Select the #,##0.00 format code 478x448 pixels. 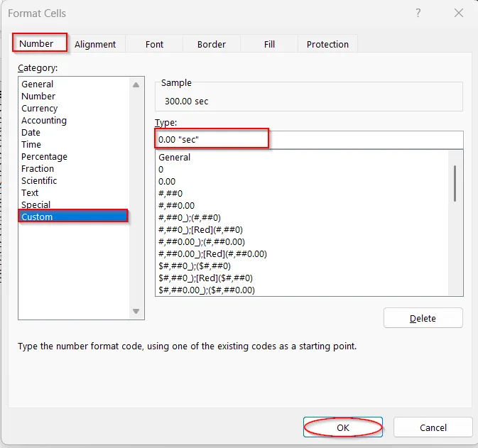(x=302, y=205)
